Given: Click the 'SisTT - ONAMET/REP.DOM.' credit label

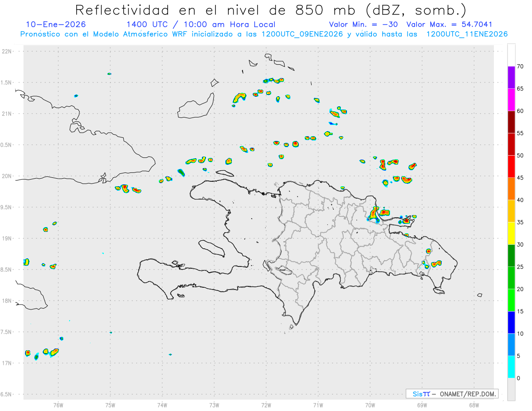Looking at the screenshot, I should (452, 394).
